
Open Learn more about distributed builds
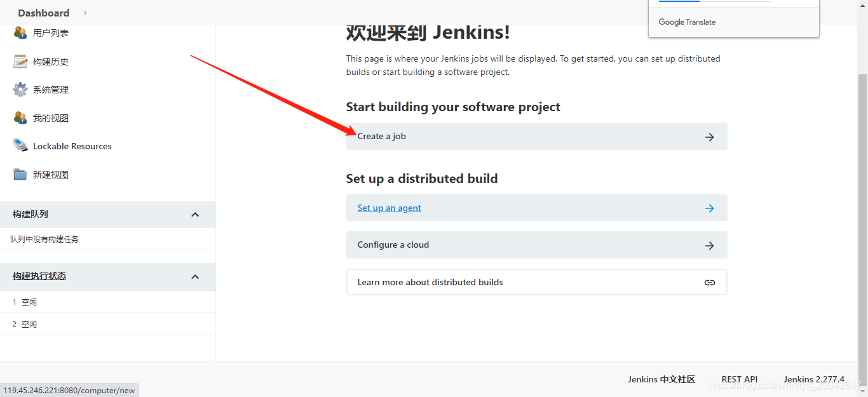click(536, 282)
